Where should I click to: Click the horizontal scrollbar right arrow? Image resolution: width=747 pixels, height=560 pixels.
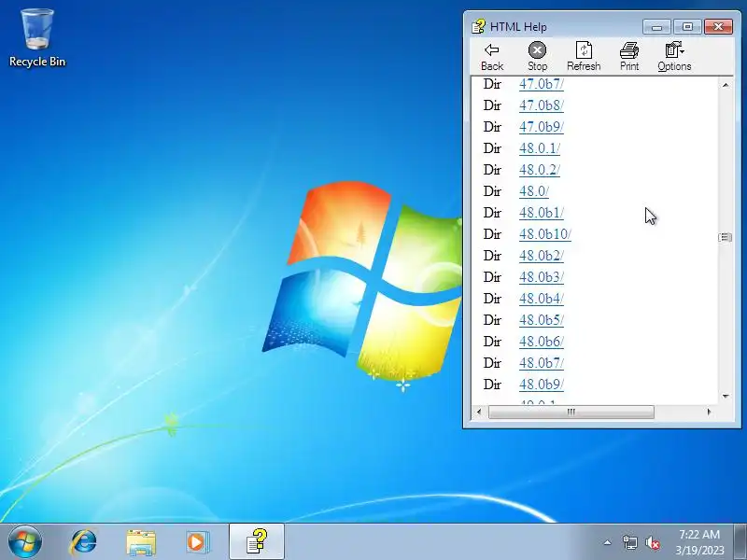click(x=709, y=412)
